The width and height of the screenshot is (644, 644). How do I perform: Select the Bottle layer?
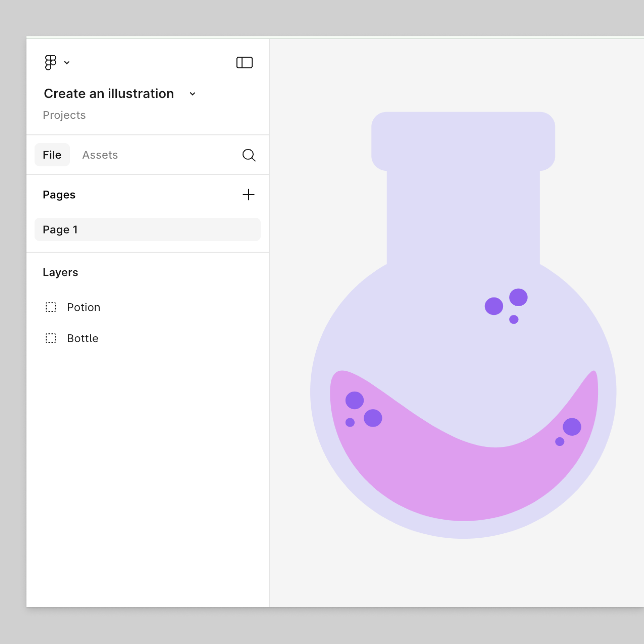tap(83, 338)
